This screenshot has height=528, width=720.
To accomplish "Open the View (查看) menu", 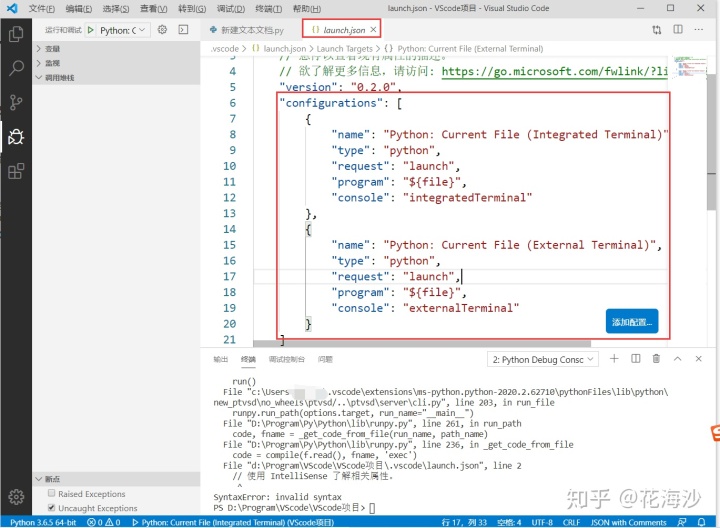I will point(153,8).
